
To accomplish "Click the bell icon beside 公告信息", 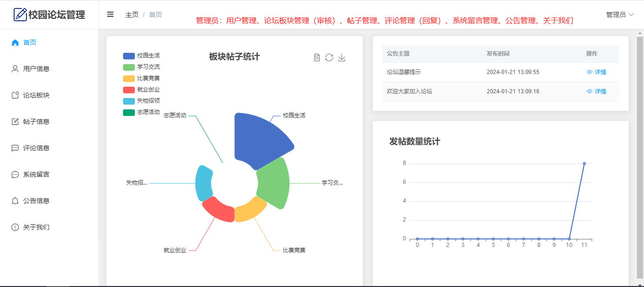I will click(15, 201).
